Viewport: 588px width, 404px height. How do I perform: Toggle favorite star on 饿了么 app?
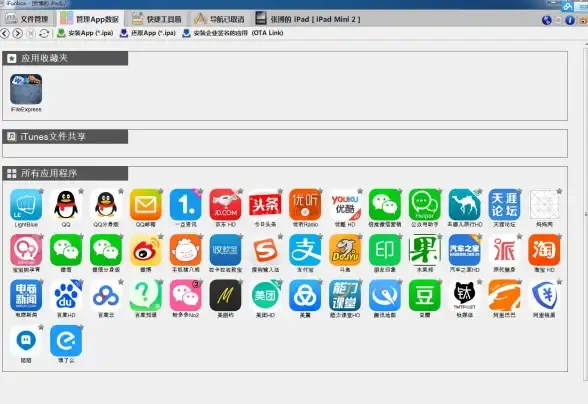point(81,327)
